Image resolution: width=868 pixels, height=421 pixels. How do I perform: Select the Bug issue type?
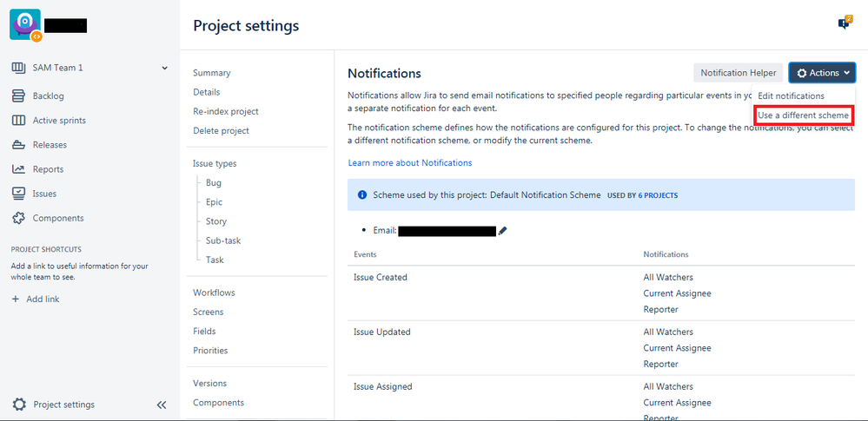pos(214,183)
